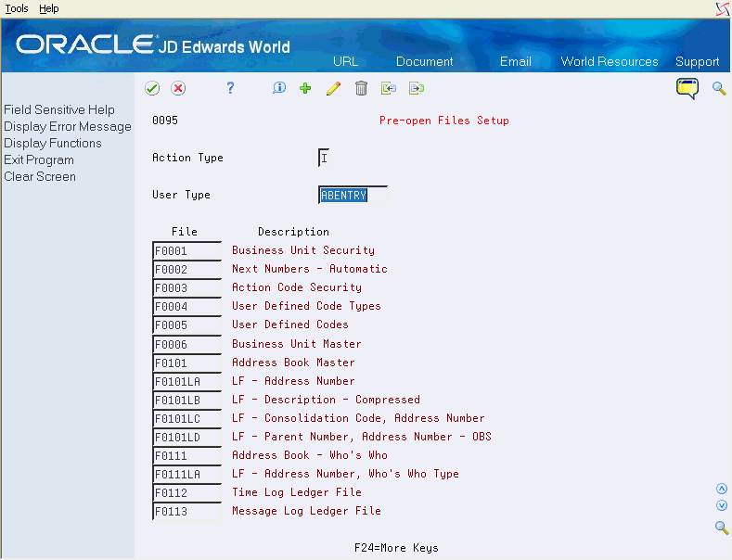This screenshot has width=732, height=560.
Task: Open the yellow chat bubble icon
Action: pyautogui.click(x=687, y=89)
